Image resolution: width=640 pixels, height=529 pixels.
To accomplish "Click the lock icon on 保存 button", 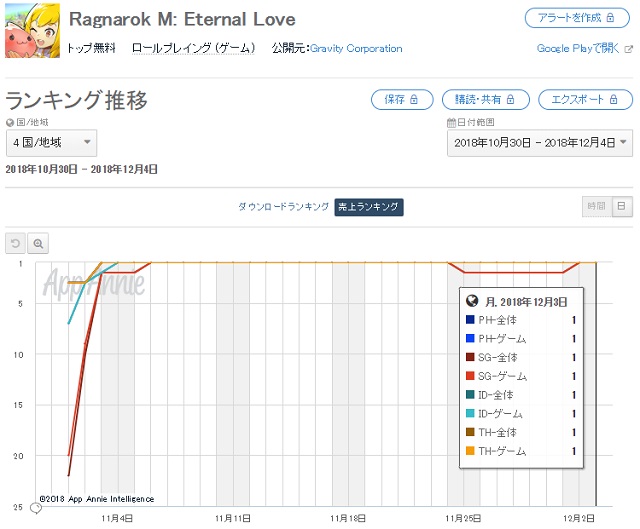I will pyautogui.click(x=414, y=99).
